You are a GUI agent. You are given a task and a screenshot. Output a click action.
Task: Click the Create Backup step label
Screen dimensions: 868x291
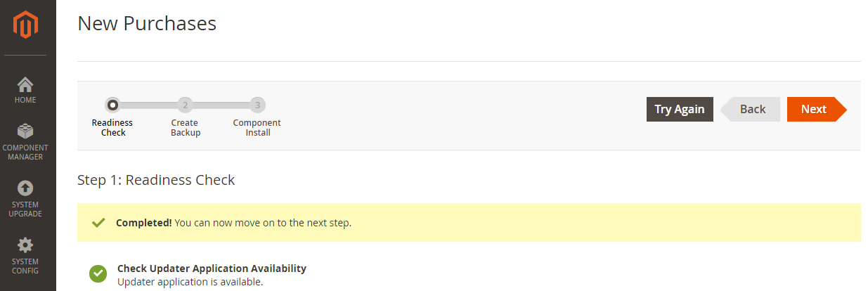pos(186,128)
